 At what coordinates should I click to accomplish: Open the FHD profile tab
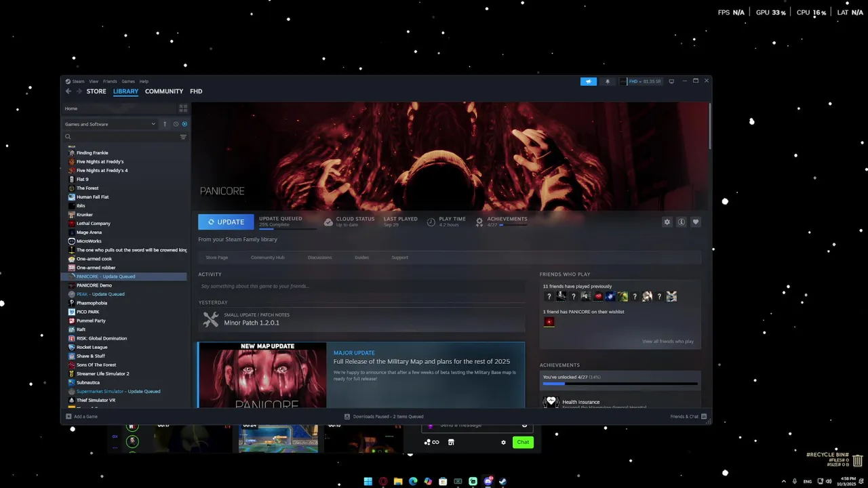(x=196, y=91)
